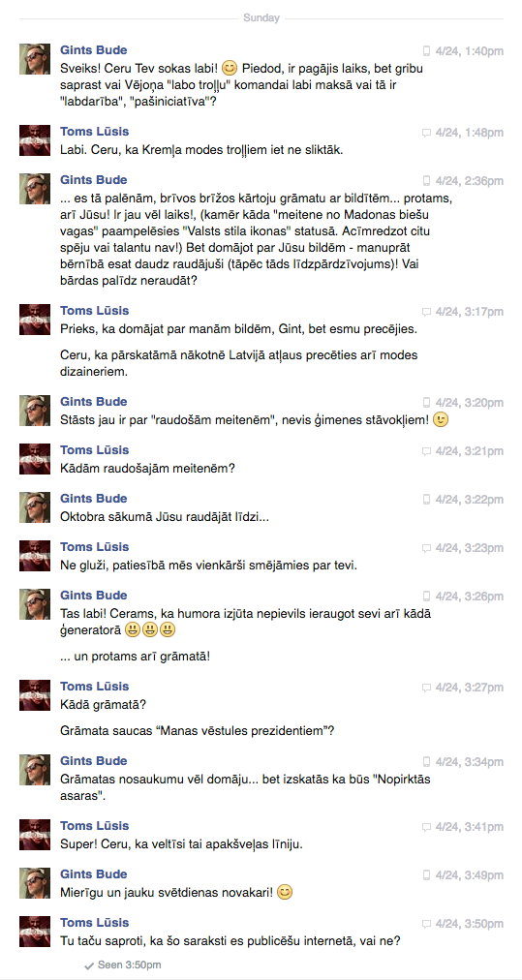Click the chat bubble icon beside 4/24, 3:27pm

point(426,688)
